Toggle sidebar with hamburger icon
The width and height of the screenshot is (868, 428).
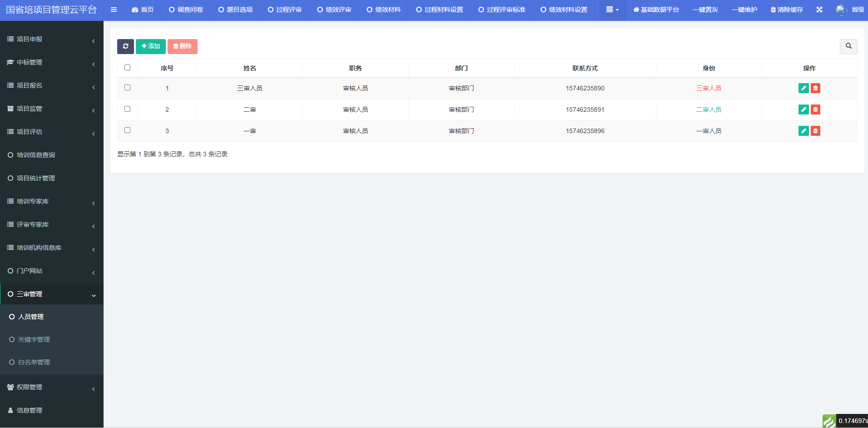point(114,10)
